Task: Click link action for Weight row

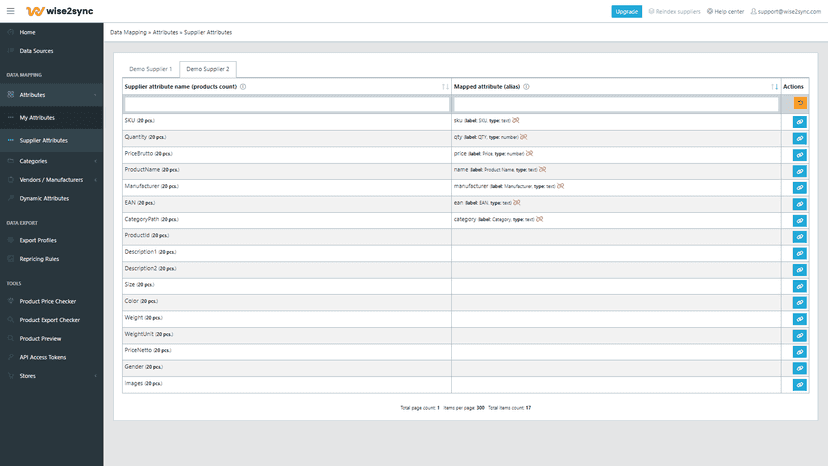Action: pos(799,319)
